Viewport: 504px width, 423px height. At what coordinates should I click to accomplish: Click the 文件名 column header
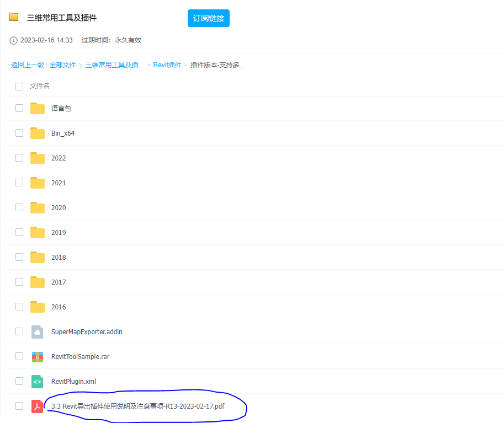(40, 86)
